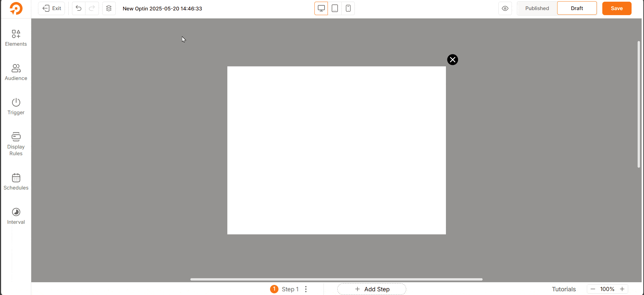
Task: Undo the last change
Action: (79, 8)
